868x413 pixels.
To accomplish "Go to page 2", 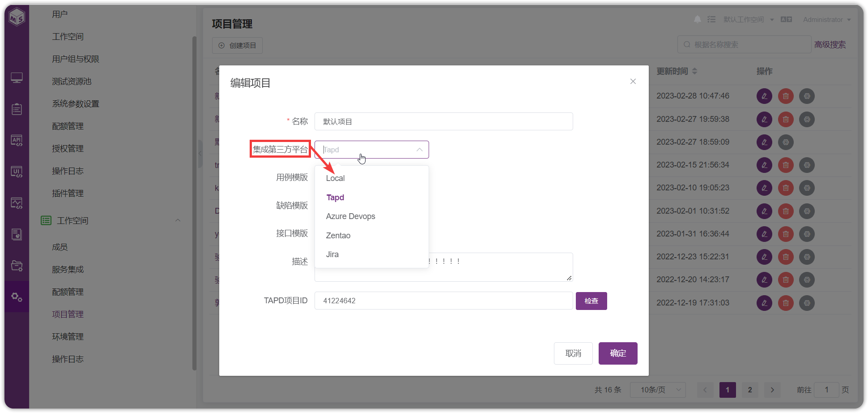I will pos(750,390).
